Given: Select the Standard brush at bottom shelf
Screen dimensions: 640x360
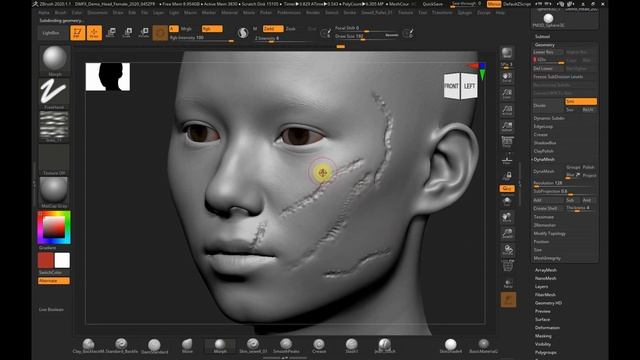Looking at the screenshot, I should pyautogui.click(x=121, y=345).
